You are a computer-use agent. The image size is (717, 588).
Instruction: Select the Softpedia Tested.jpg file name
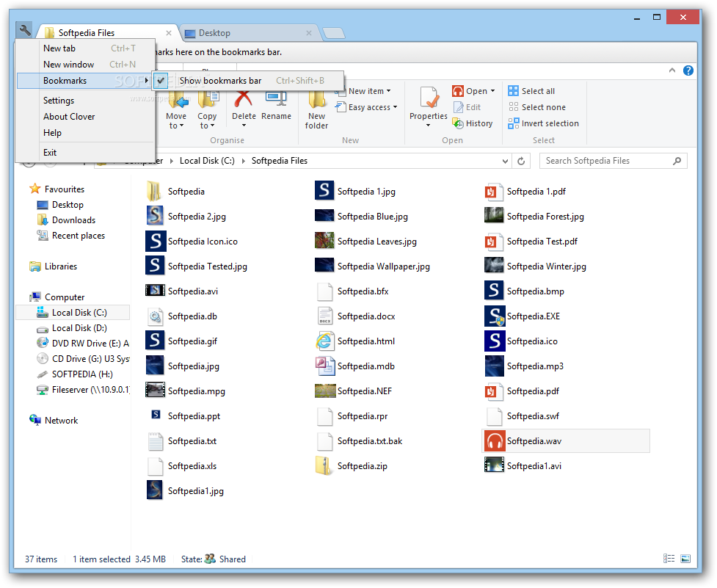[x=207, y=266]
